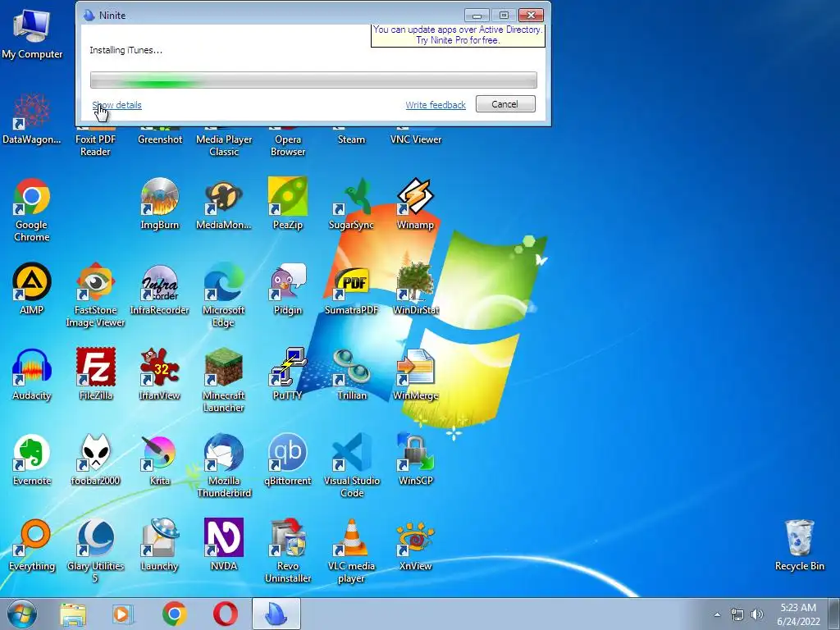Select the DataWagon desktop shortcut
Viewport: 840px width, 630px height.
click(32, 119)
